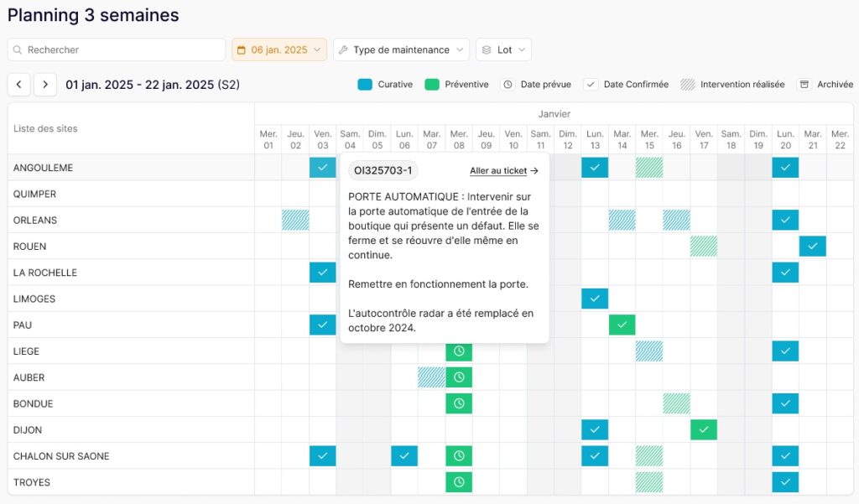859x504 pixels.
Task: Select PAU green confirmed event on Mar. 14
Action: tap(622, 325)
